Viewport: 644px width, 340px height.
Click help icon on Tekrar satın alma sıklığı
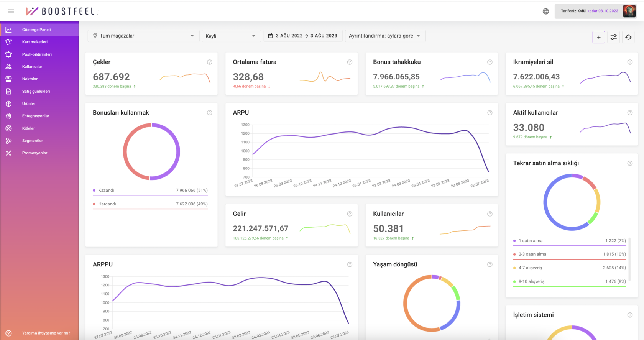630,163
